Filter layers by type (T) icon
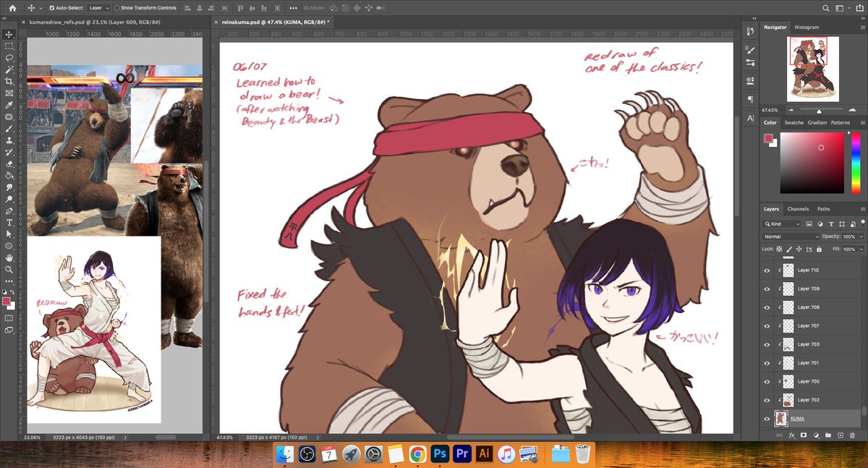868x468 pixels. pyautogui.click(x=831, y=224)
